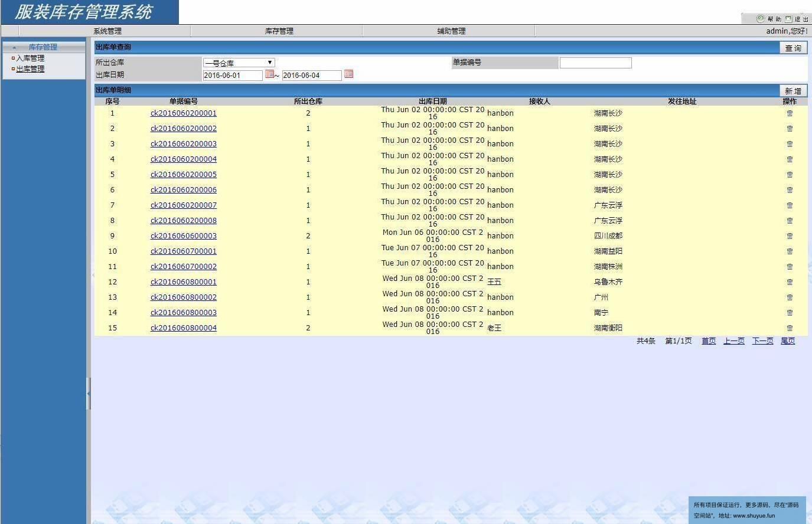The height and width of the screenshot is (524, 812).
Task: Select 出库管理 in the sidebar
Action: (30, 69)
